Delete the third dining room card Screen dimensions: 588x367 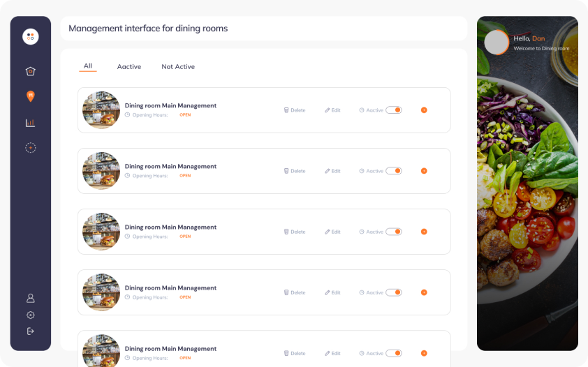point(295,232)
